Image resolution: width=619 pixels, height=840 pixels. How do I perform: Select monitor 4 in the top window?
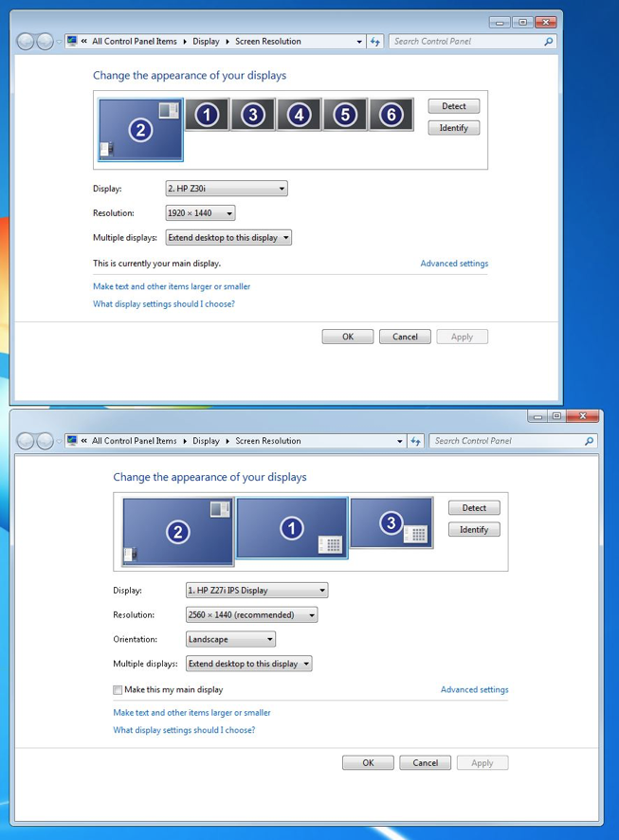point(300,114)
